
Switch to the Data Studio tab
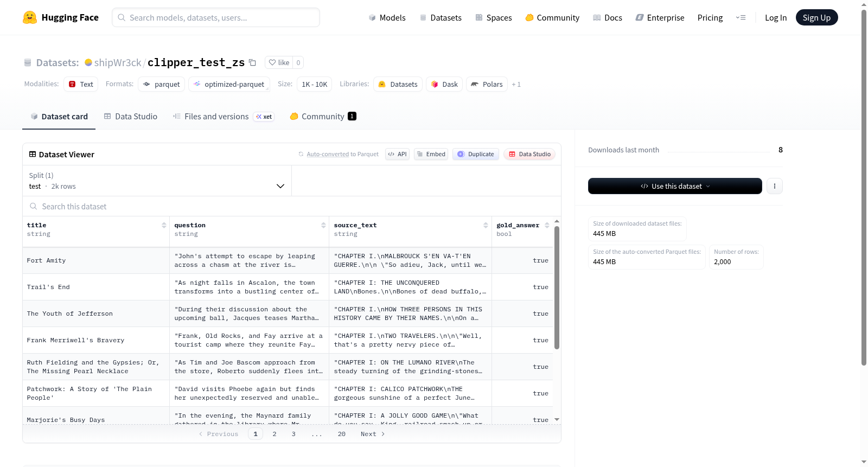point(131,117)
